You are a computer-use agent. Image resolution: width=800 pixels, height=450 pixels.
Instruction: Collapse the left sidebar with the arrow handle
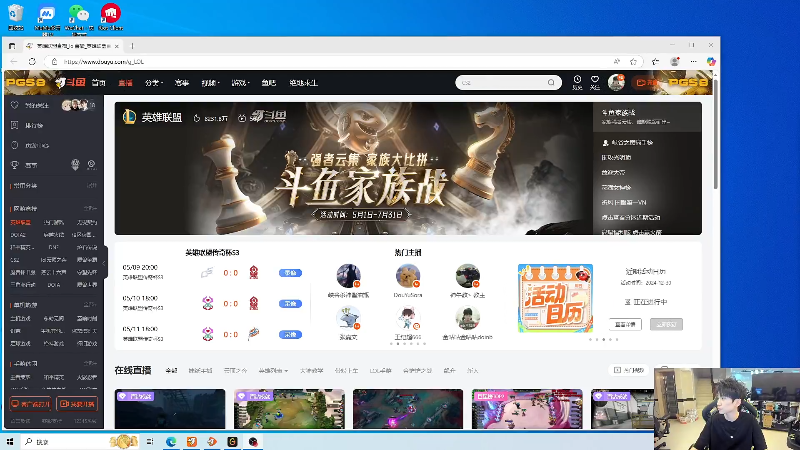tap(104, 263)
